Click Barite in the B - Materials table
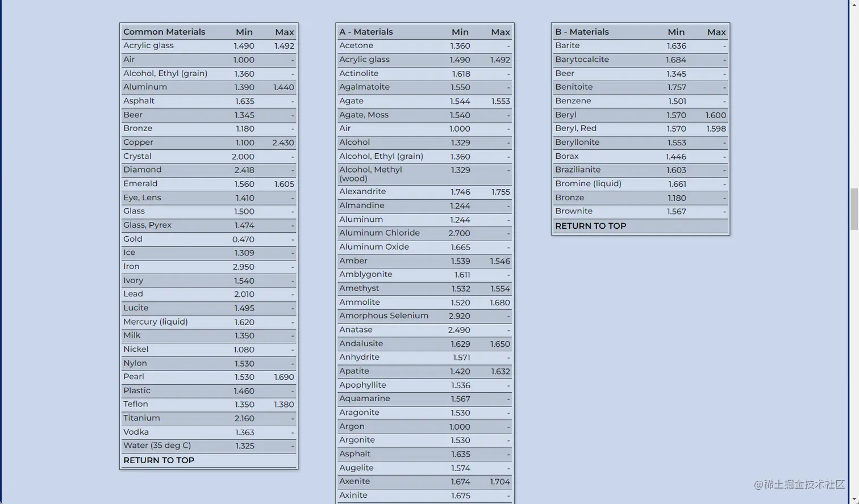Viewport: 859px width, 504px height. pos(568,45)
